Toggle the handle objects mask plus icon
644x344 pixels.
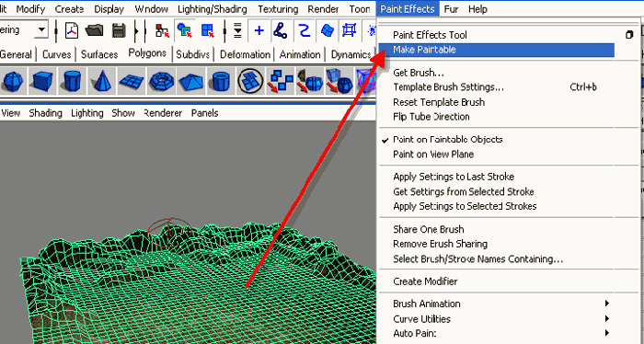[259, 30]
